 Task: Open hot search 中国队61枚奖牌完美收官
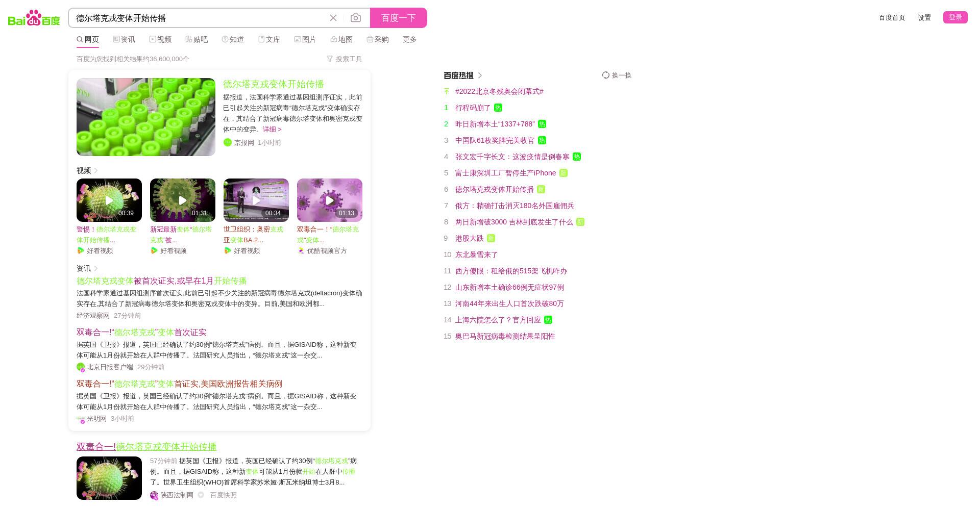point(495,141)
